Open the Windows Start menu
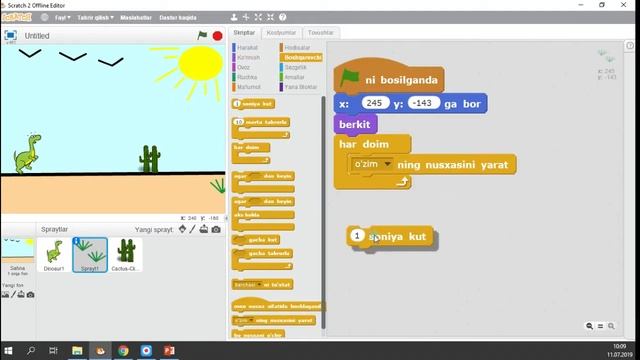 [x=8, y=351]
